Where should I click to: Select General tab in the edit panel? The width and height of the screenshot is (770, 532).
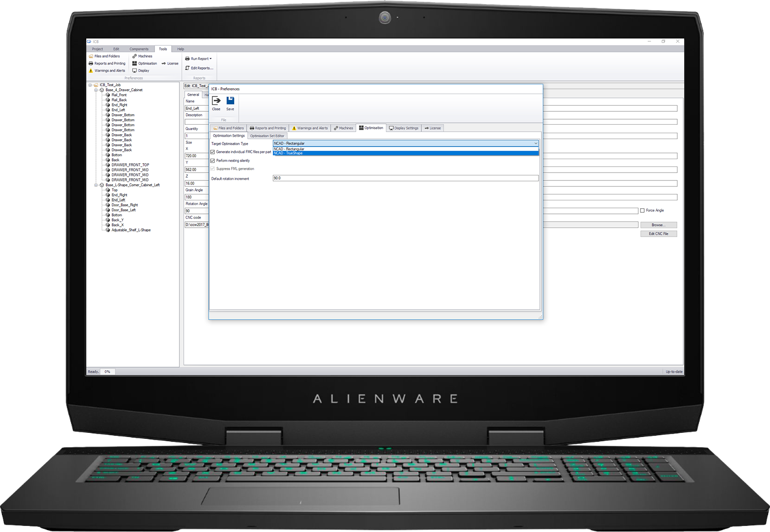193,95
